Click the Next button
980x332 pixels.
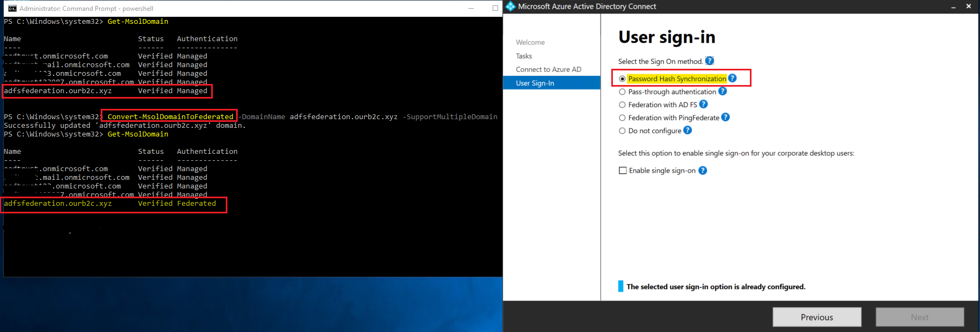pos(919,317)
